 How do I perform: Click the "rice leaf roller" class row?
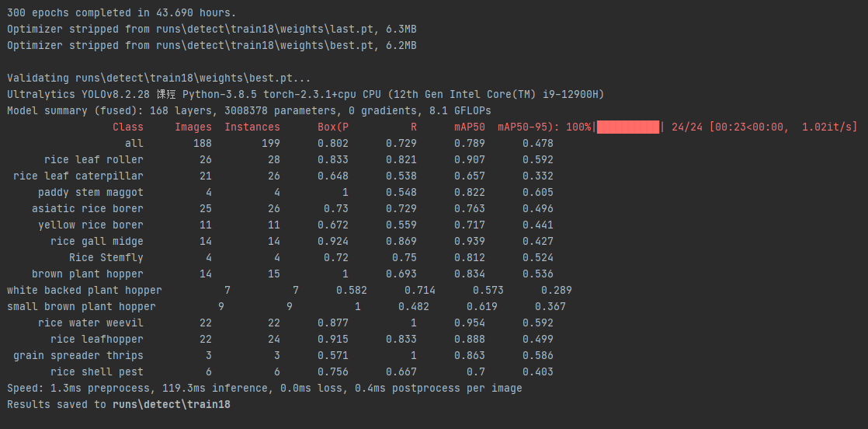[94, 159]
